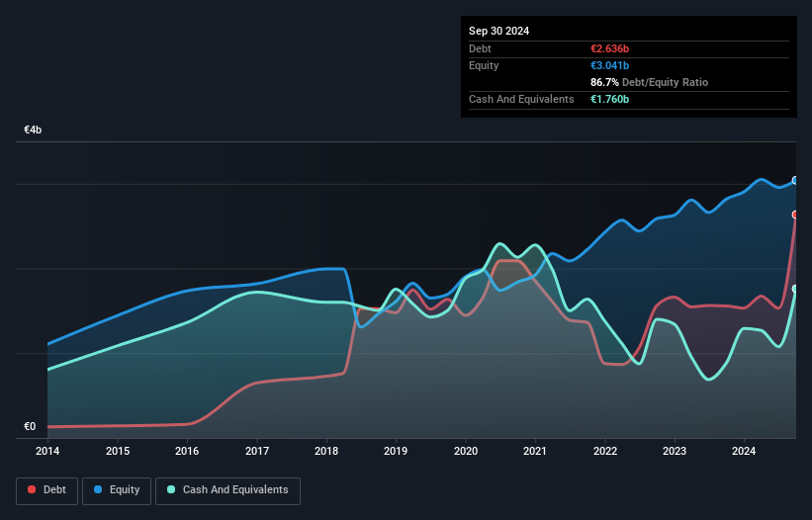The height and width of the screenshot is (520, 812).
Task: Toggle the Cash And Equivalents legend button
Action: coord(227,490)
